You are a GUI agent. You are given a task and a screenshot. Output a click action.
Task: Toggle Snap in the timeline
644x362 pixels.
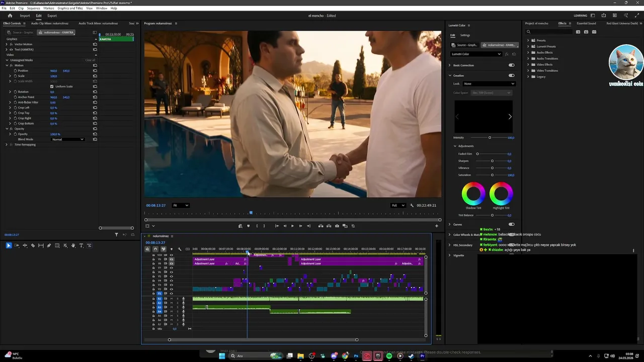point(155,249)
